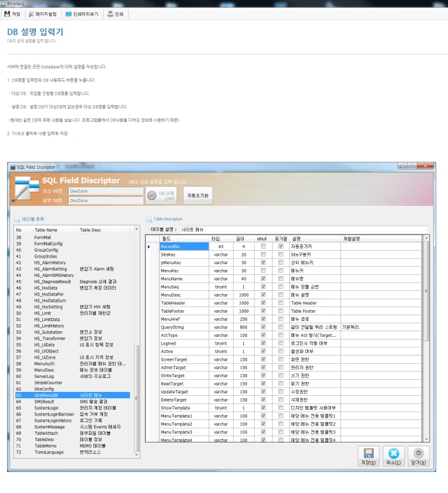448x493 pixels.
Task: Click field grid scrollbar up arrow
Action: coord(426,239)
